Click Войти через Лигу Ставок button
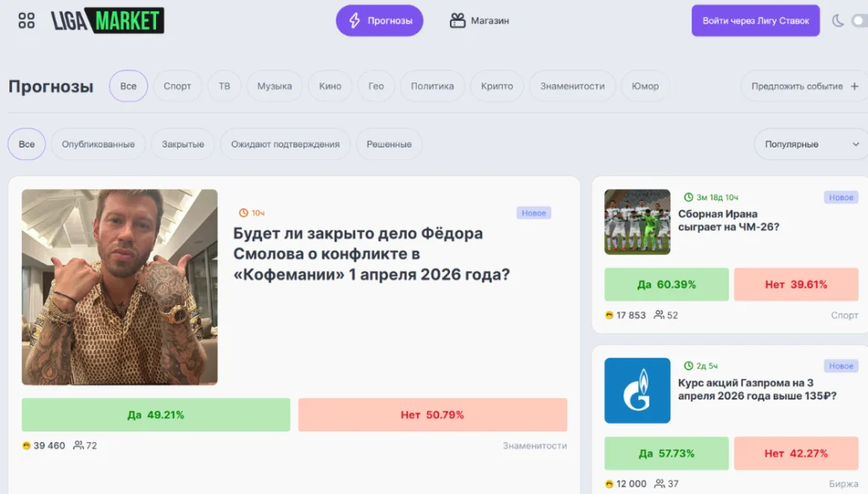868x494 pixels. [755, 20]
